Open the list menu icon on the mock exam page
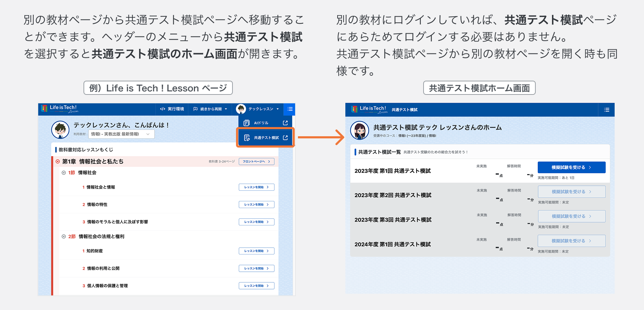644x310 pixels. point(606,110)
